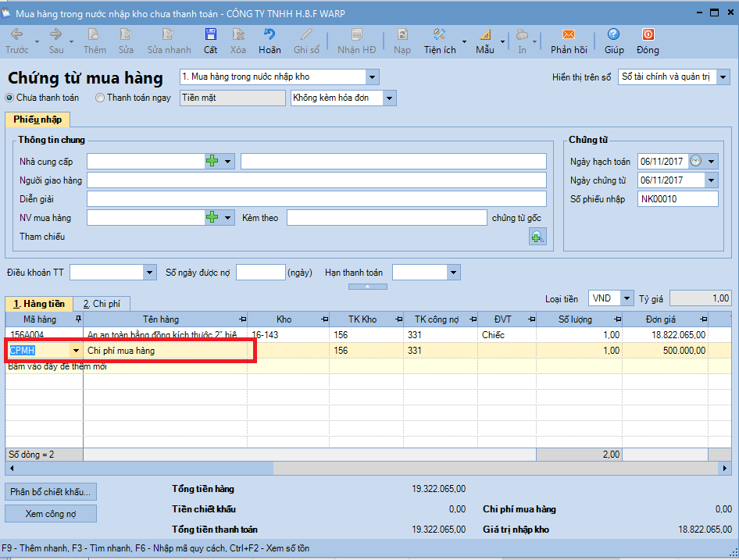This screenshot has width=739, height=560.
Task: Expand the purchase type dropdown
Action: coord(373,77)
